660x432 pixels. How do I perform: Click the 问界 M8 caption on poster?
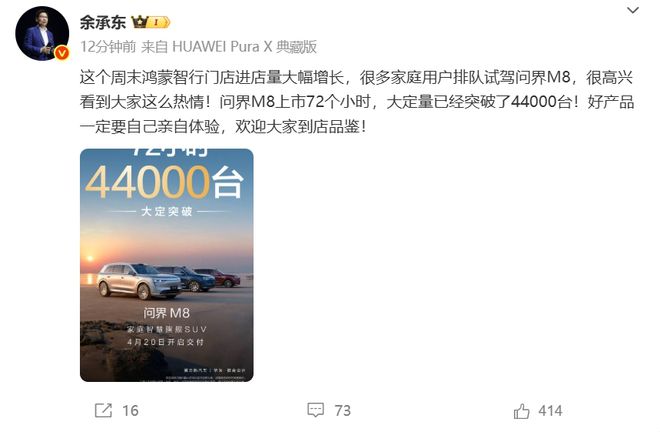pyautogui.click(x=167, y=313)
